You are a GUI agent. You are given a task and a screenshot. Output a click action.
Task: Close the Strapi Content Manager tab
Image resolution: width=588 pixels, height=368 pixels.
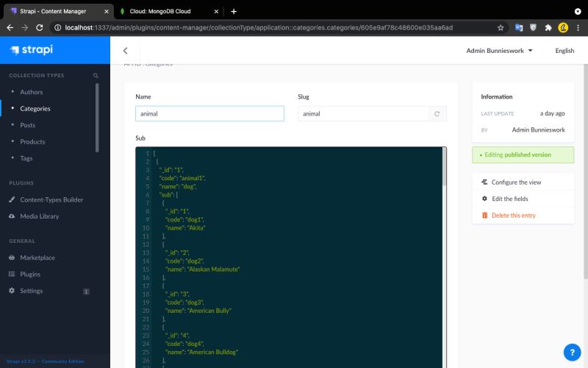click(x=107, y=11)
